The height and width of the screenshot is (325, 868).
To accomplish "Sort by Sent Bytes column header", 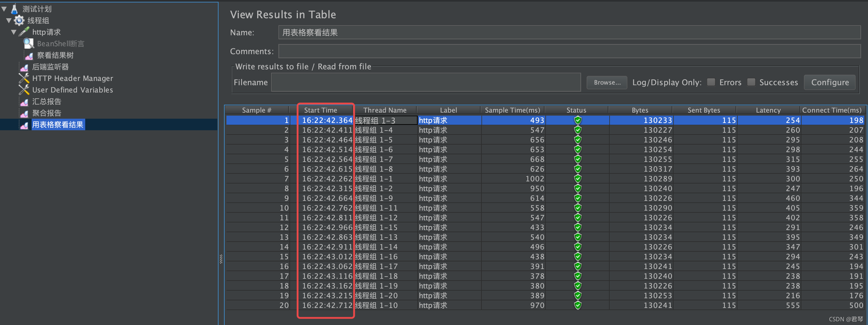I will pyautogui.click(x=704, y=110).
